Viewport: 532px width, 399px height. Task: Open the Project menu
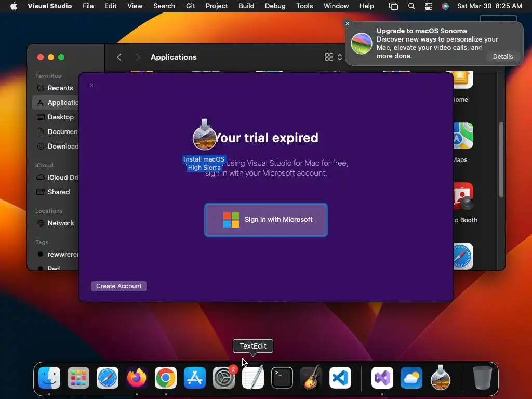pyautogui.click(x=217, y=6)
